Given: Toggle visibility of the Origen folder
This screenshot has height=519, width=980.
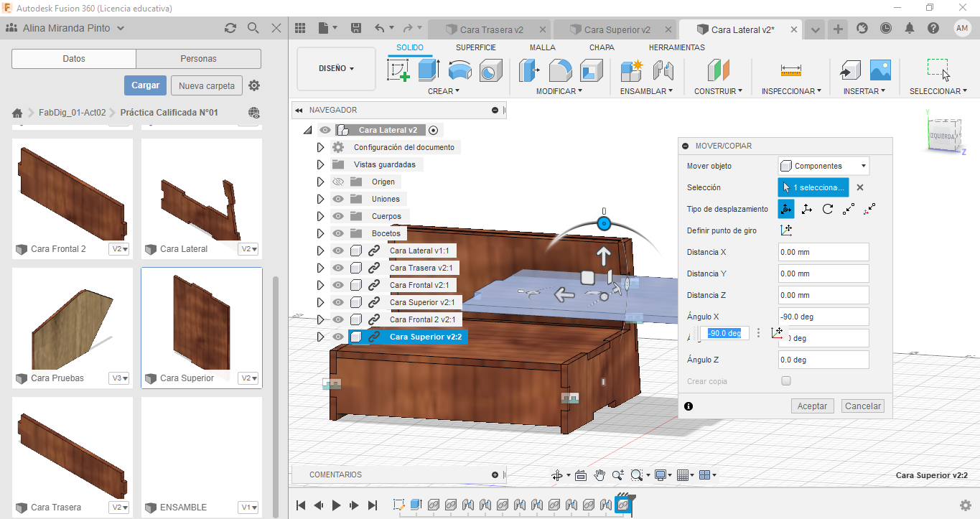Looking at the screenshot, I should coord(338,182).
